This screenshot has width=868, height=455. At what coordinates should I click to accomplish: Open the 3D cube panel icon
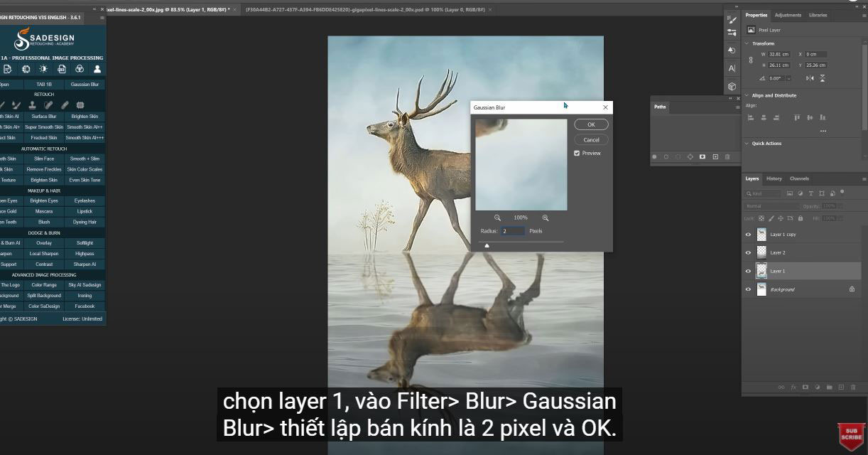coord(732,86)
